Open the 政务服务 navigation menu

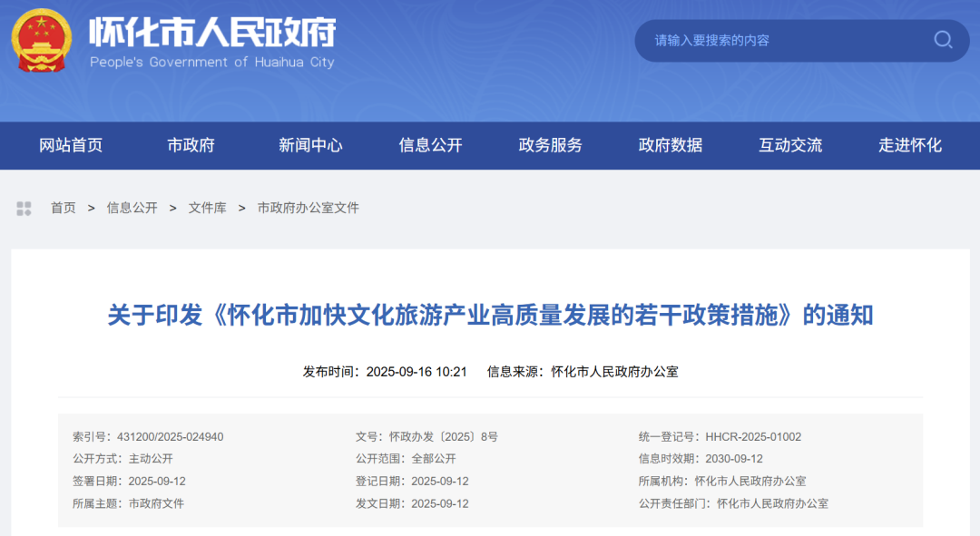[x=549, y=145]
